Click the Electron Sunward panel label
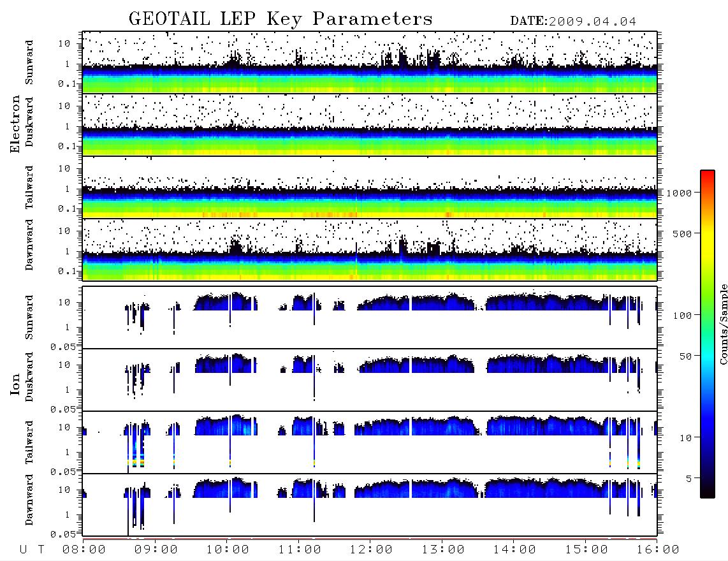This screenshot has height=561, width=728. click(29, 62)
